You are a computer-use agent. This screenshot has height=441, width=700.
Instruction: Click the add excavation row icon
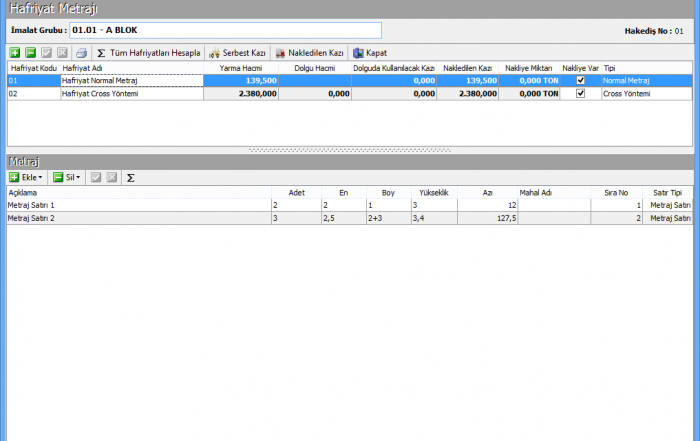click(15, 52)
